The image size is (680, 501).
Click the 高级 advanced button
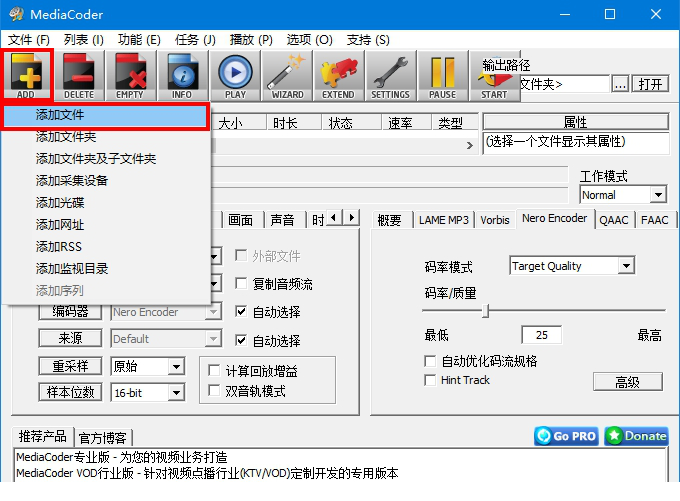point(627,382)
